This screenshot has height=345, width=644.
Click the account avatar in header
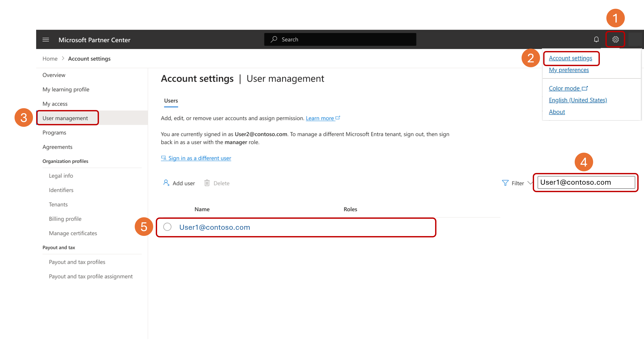tap(635, 39)
